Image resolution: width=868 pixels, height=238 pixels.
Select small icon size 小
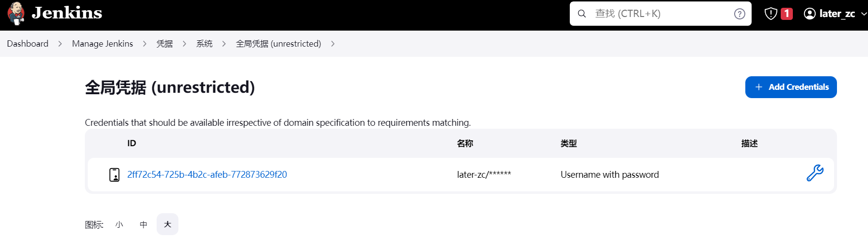119,224
